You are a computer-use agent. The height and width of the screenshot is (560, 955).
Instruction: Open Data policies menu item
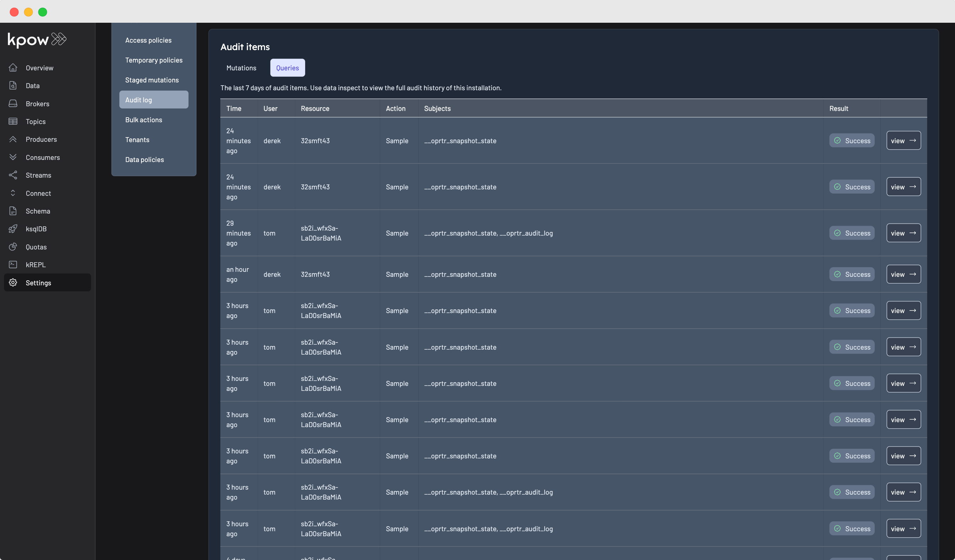145,160
